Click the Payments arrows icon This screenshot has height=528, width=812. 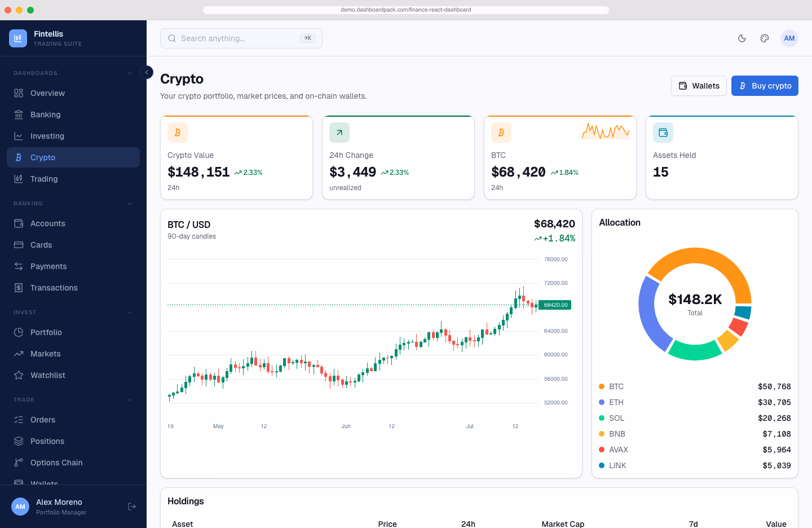click(x=19, y=266)
